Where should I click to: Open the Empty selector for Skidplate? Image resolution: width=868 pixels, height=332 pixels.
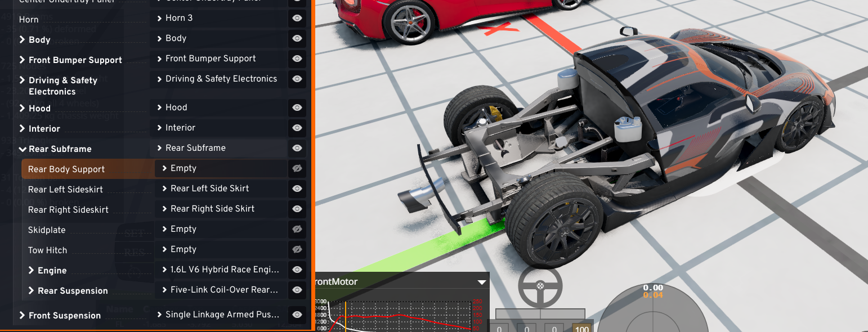[221, 229]
